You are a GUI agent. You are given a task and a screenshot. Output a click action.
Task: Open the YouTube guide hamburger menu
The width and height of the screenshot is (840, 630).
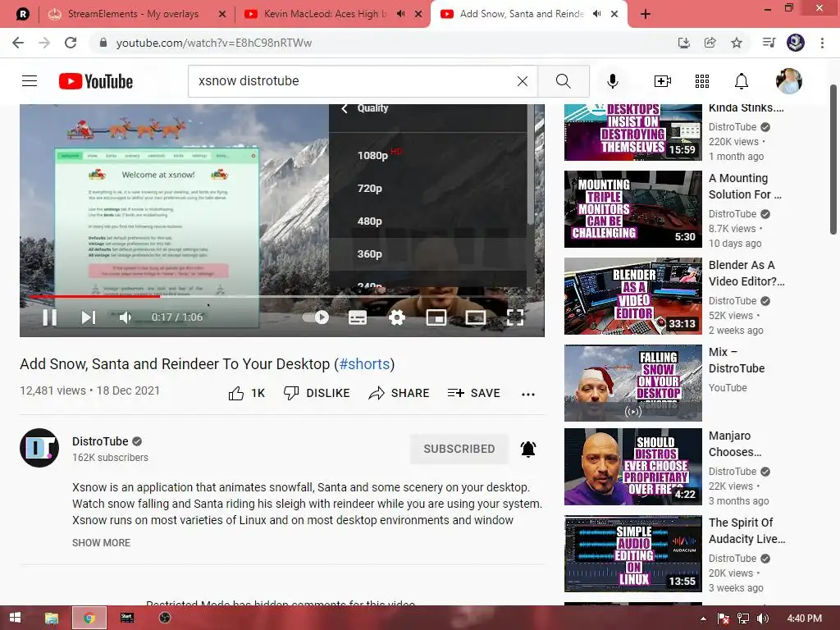[x=30, y=81]
